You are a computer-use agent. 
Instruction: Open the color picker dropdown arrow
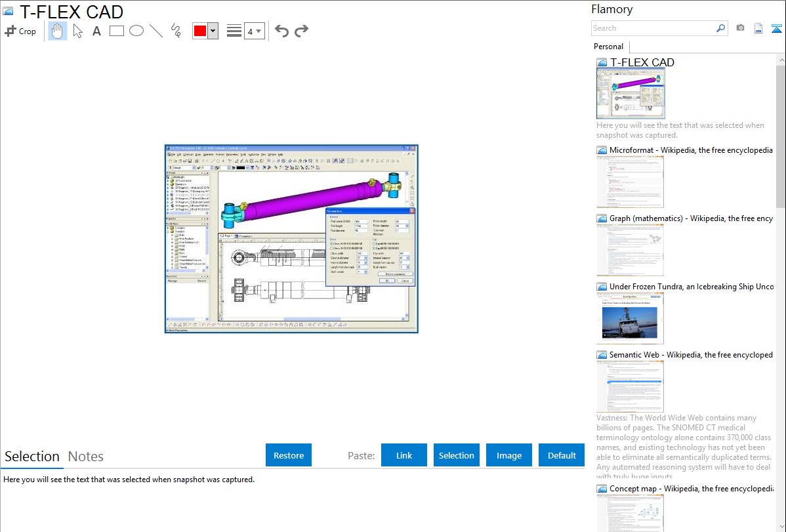coord(213,31)
